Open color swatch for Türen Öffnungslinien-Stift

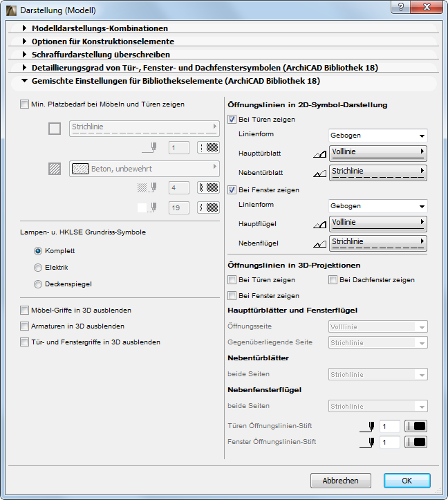tap(416, 426)
